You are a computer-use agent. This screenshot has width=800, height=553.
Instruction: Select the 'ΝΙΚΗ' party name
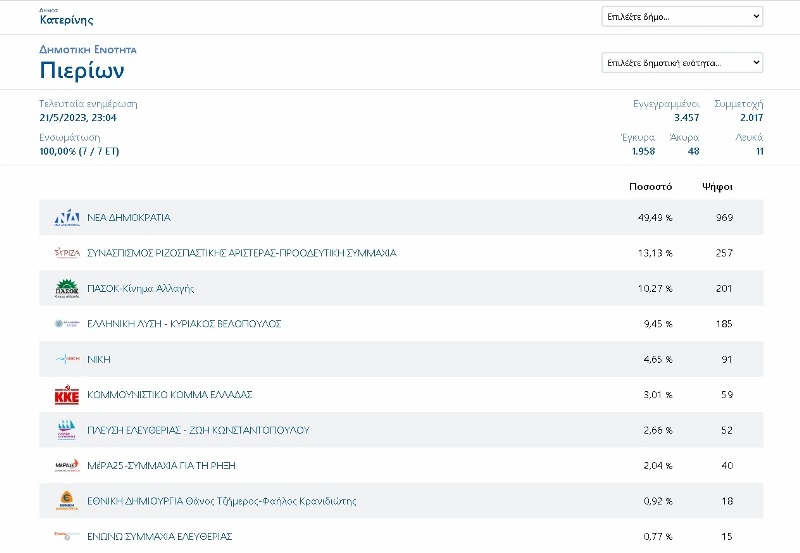(x=98, y=360)
